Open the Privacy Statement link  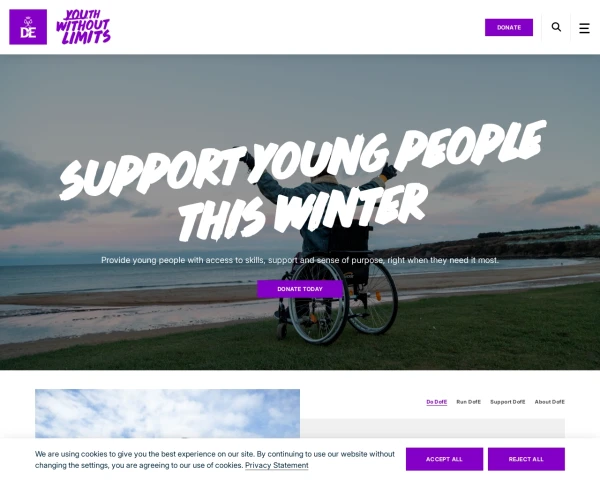(x=277, y=465)
